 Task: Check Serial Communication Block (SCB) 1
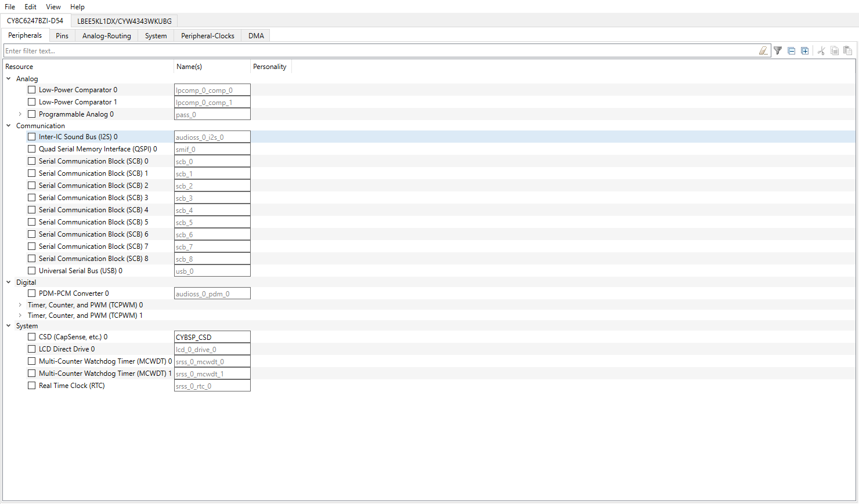(32, 173)
